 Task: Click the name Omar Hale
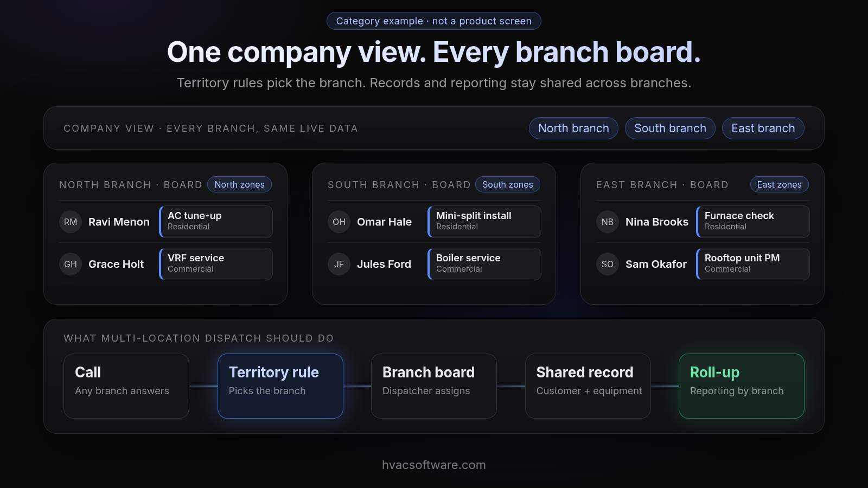pyautogui.click(x=384, y=222)
